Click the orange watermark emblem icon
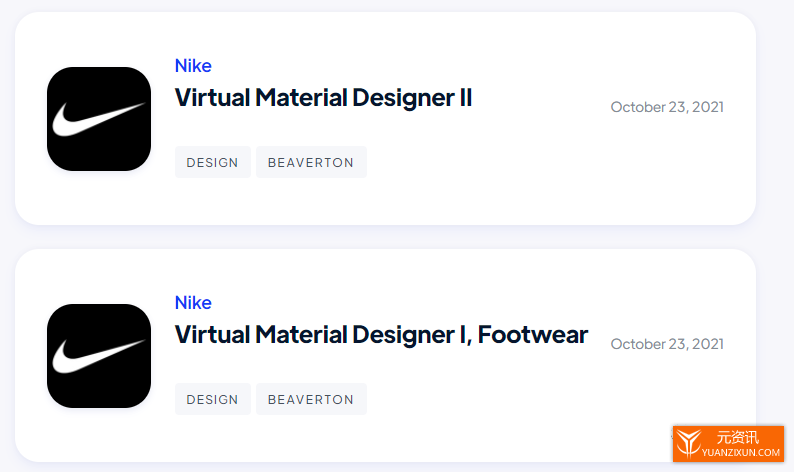 point(689,443)
